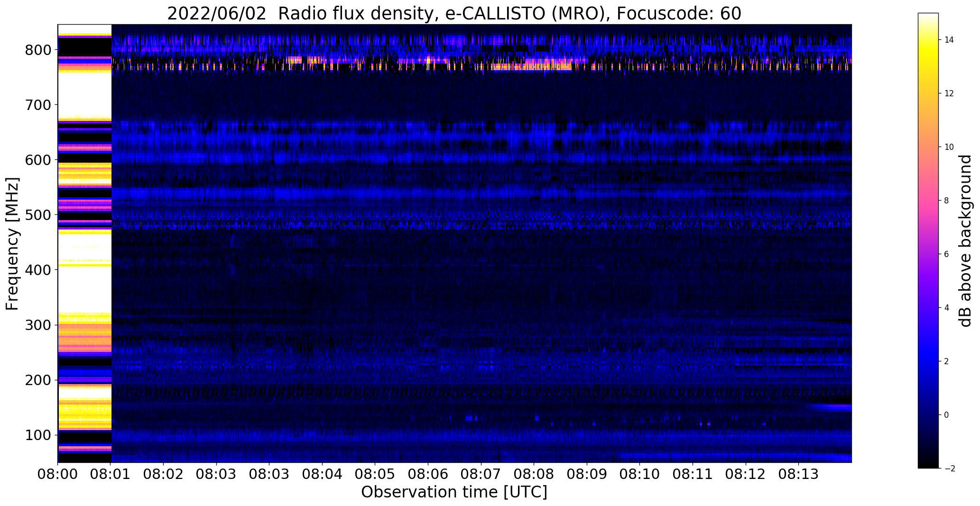The image size is (980, 506).
Task: Click the 700 frequency tick label
Action: (x=38, y=105)
